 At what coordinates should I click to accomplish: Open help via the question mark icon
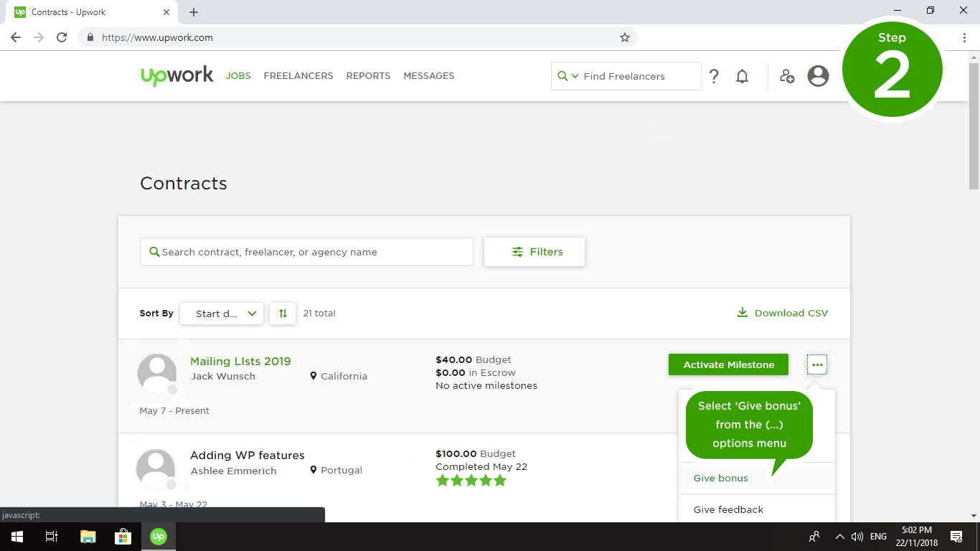714,75
